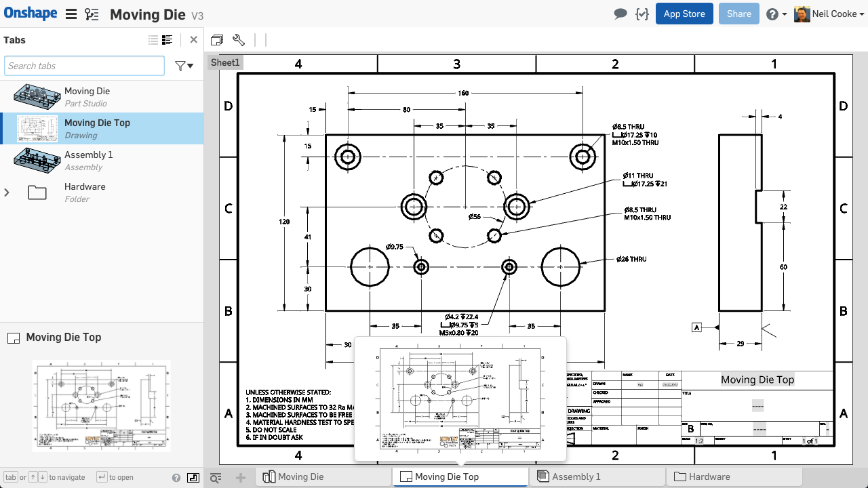Add a new tab with plus icon

pyautogui.click(x=240, y=478)
